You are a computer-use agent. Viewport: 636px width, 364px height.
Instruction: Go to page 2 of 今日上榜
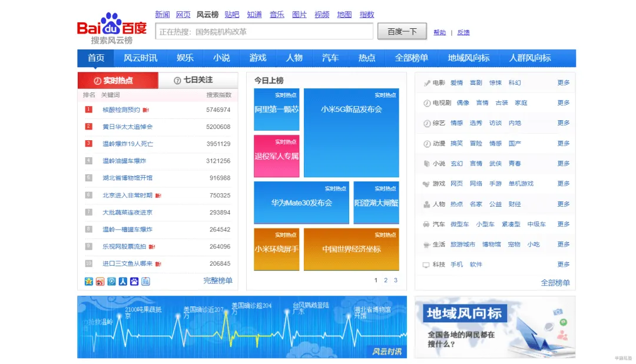coord(386,280)
